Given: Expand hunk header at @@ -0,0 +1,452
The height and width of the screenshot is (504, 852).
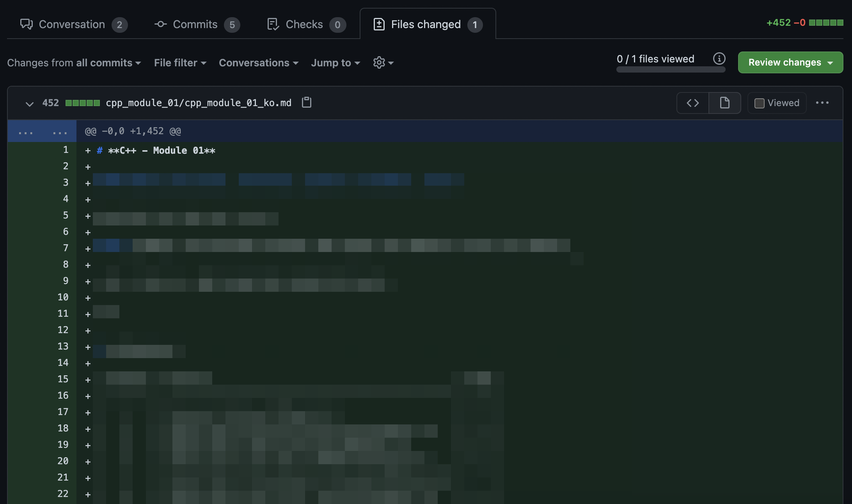Looking at the screenshot, I should [42, 131].
